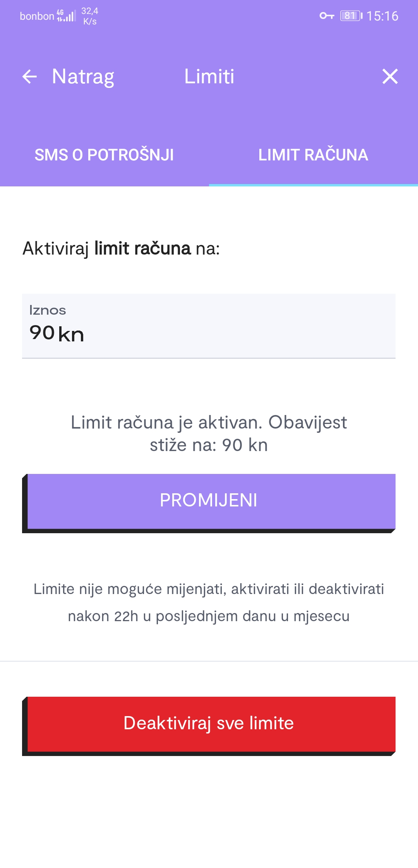Tap the VPN key status icon
The image size is (418, 868).
[327, 16]
